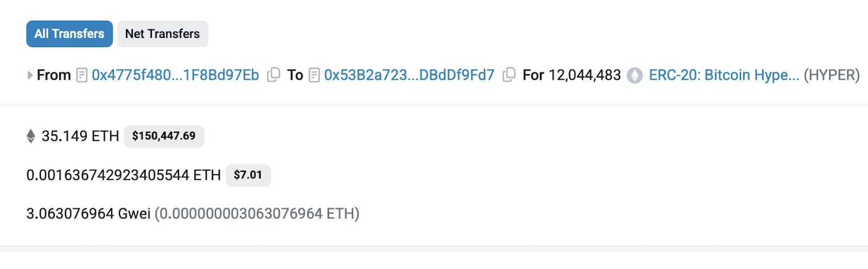This screenshot has height=269, width=868.
Task: Click the (HYPER) token symbol text
Action: (x=832, y=75)
